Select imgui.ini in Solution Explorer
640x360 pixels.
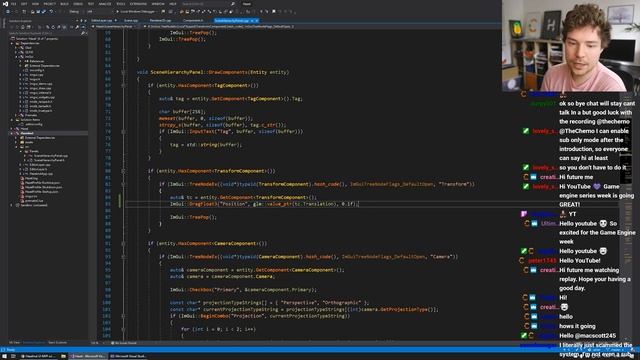[x=31, y=196]
